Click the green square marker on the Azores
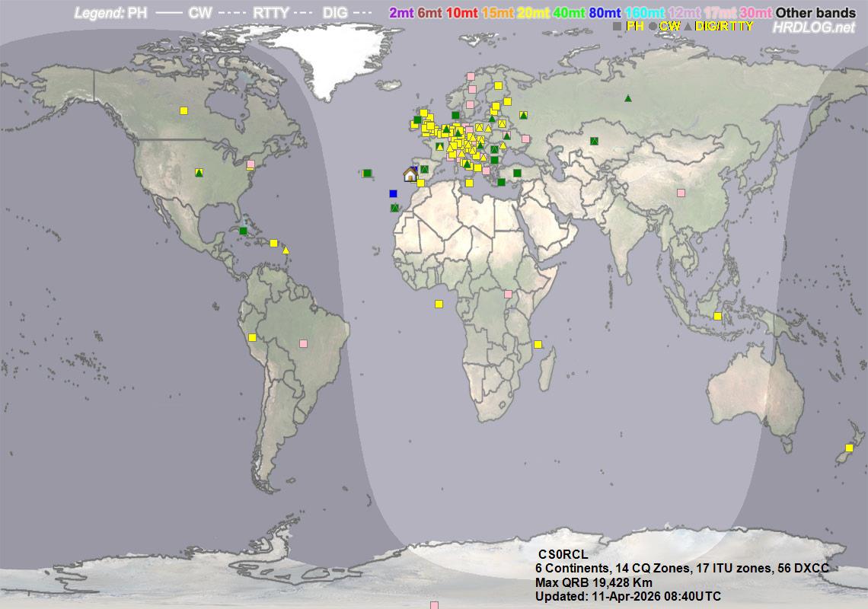Image resolution: width=868 pixels, height=609 pixels. click(x=367, y=174)
